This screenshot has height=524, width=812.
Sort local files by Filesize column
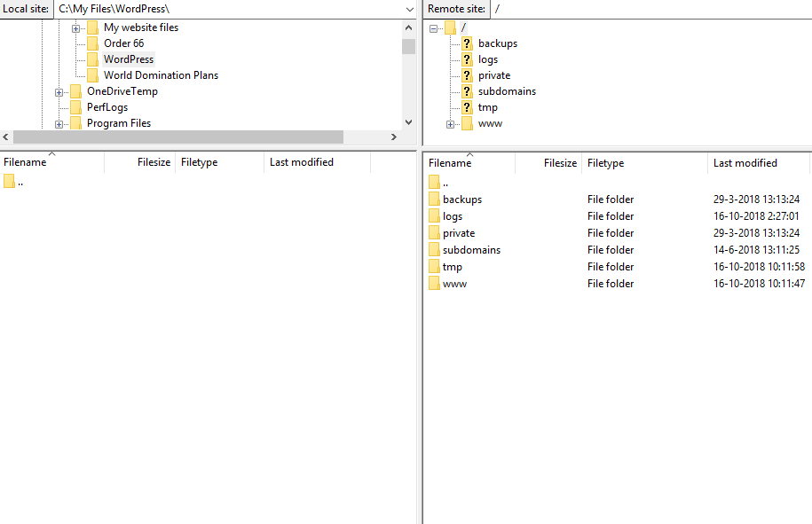pyautogui.click(x=140, y=162)
